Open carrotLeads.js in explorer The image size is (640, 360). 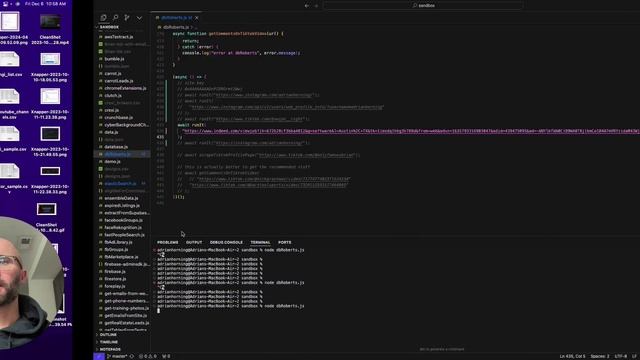point(118,81)
